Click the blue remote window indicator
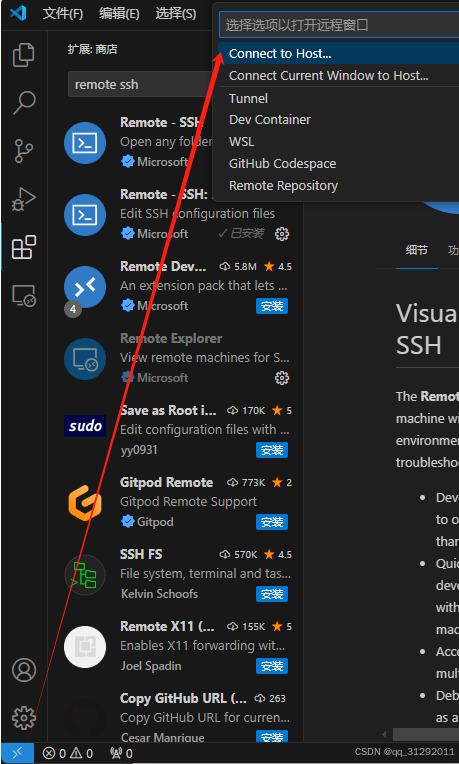 pos(17,753)
